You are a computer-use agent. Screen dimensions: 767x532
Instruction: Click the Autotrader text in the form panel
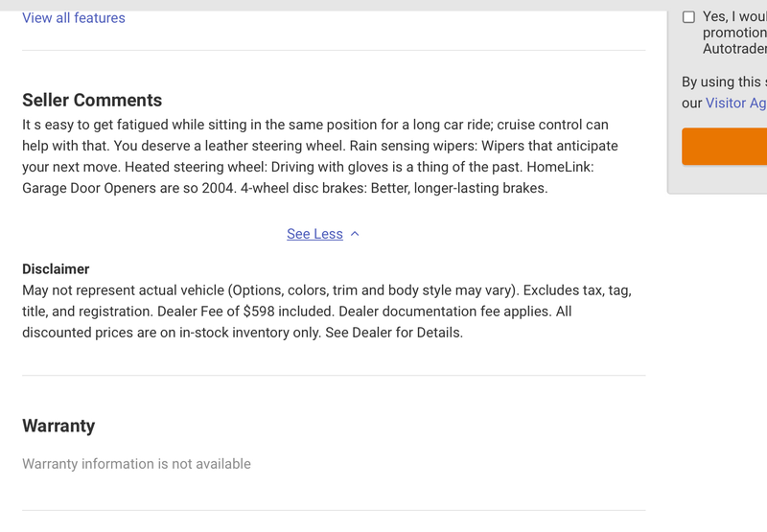734,49
